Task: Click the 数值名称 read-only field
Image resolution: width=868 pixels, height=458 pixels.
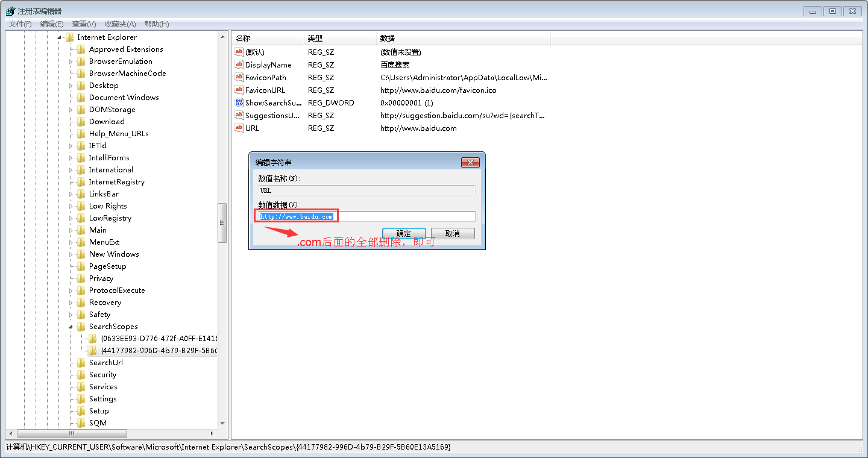Action: tap(366, 190)
